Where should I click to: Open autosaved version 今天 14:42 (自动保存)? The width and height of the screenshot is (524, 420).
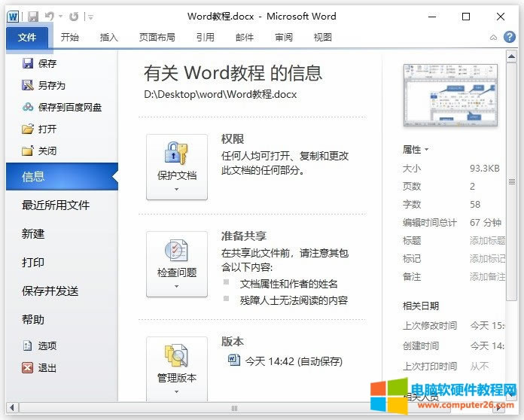(293, 361)
